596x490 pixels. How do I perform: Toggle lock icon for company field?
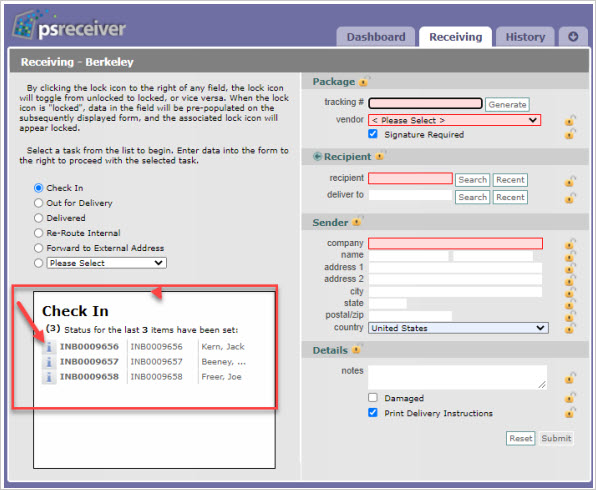click(570, 244)
